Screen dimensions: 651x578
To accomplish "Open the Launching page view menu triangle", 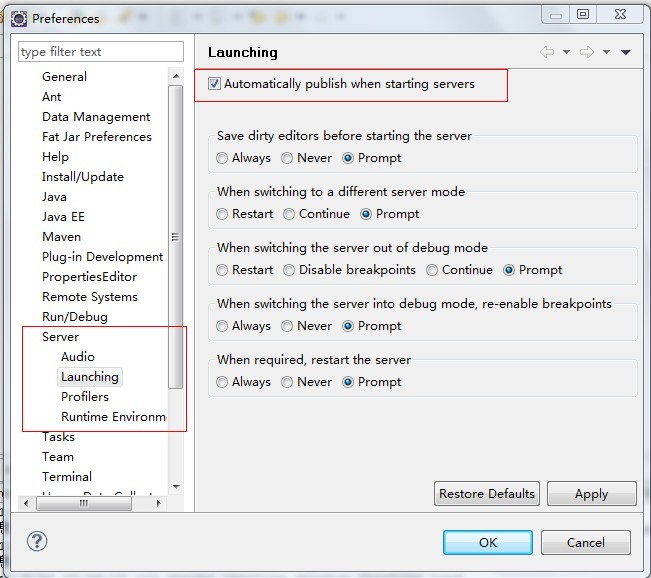I will click(626, 52).
